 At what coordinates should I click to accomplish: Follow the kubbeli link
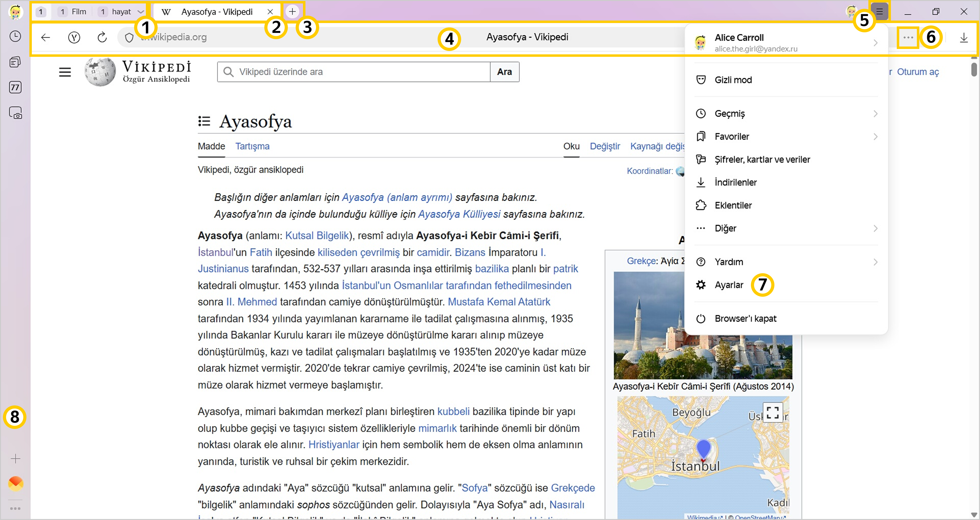pyautogui.click(x=453, y=412)
